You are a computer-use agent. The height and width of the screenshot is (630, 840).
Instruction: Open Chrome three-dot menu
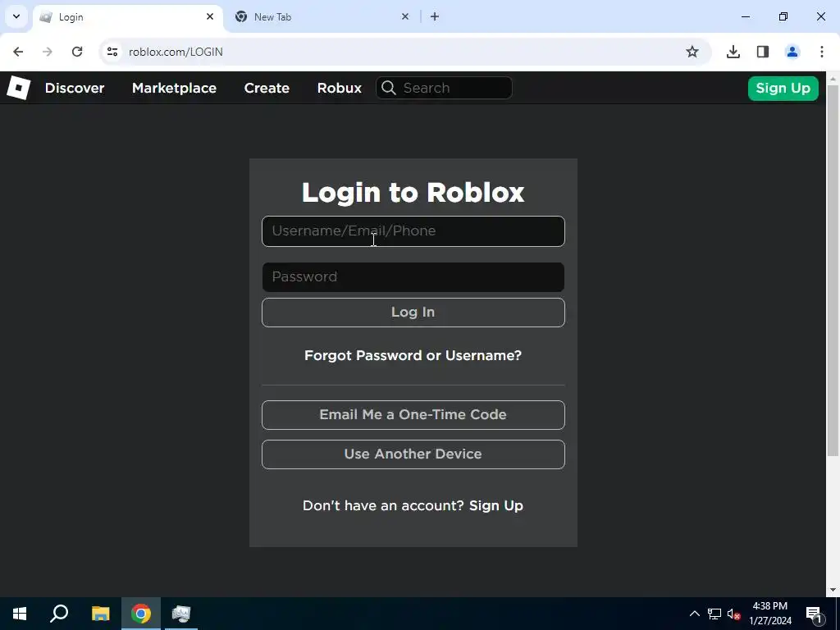(x=822, y=52)
